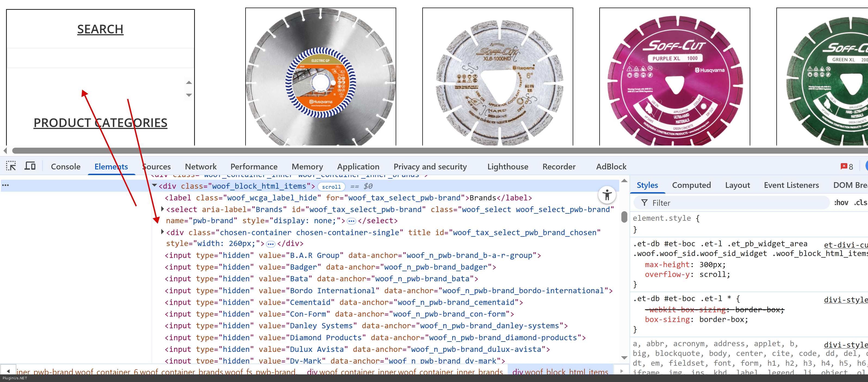
Task: Click the page horizontal scrollbar thumb
Action: click(438, 150)
